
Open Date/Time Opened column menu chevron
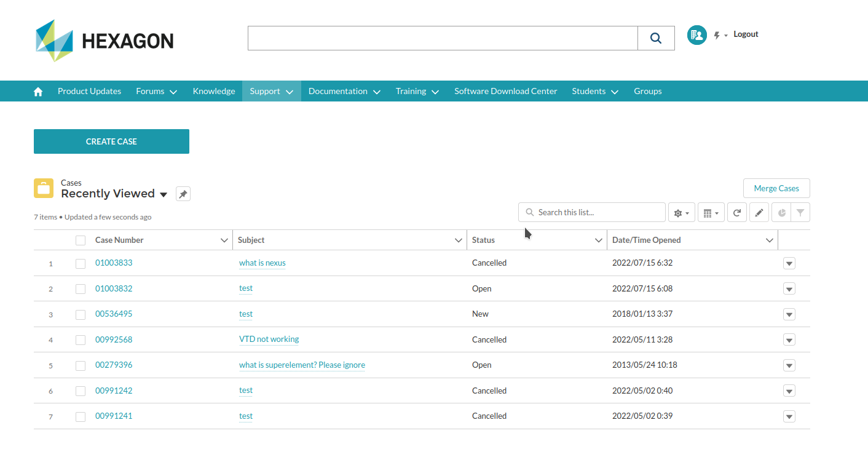(x=770, y=240)
